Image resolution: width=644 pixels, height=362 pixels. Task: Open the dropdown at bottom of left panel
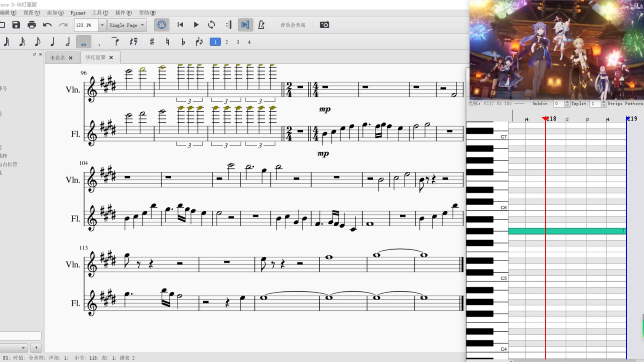14,348
